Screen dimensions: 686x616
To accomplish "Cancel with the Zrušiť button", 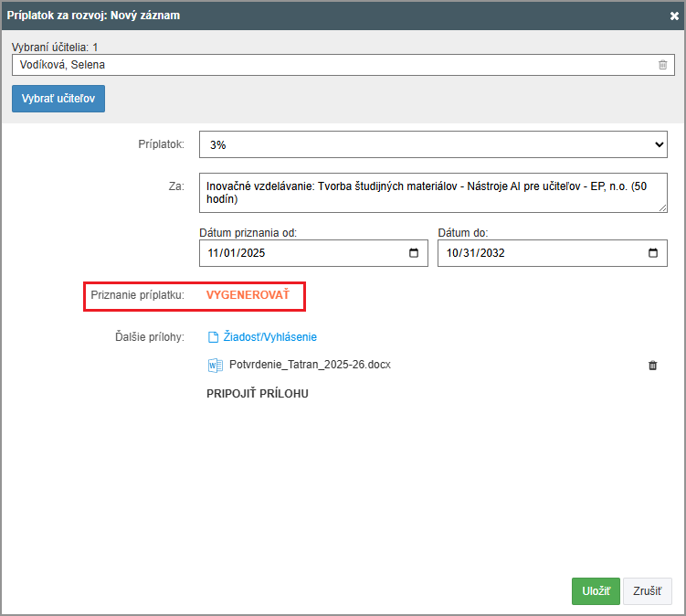I will pos(648,591).
